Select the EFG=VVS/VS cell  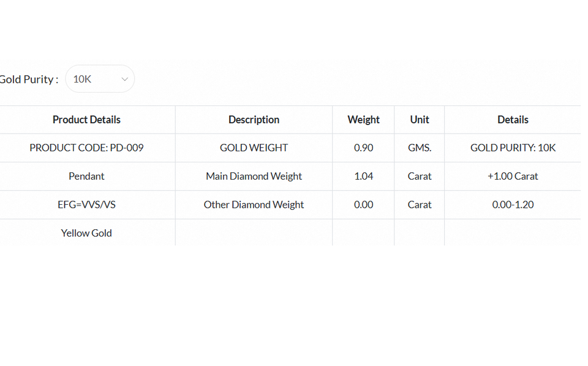click(x=86, y=205)
